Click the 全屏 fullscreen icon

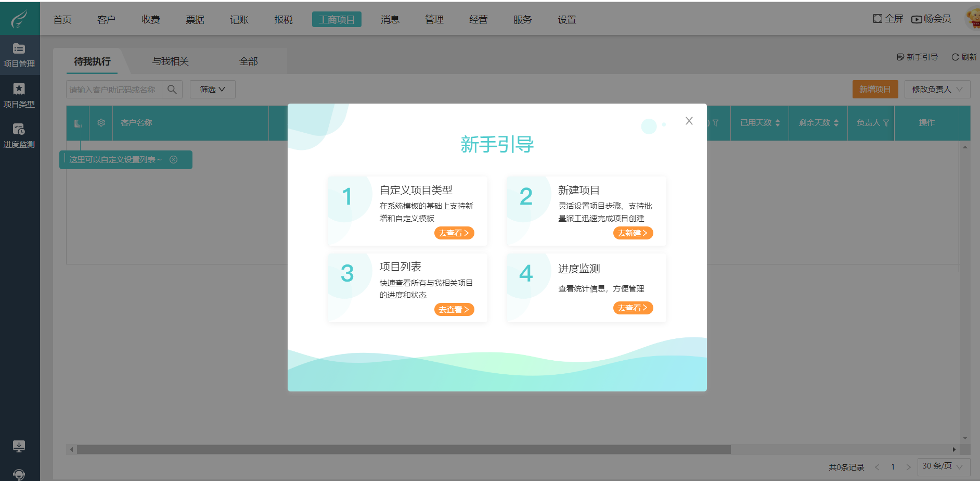pos(876,19)
